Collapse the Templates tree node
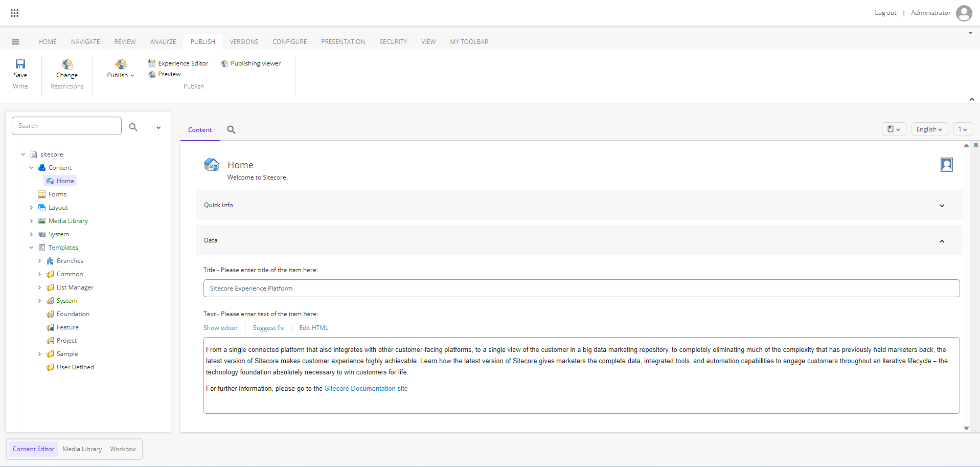This screenshot has height=467, width=980. (31, 248)
